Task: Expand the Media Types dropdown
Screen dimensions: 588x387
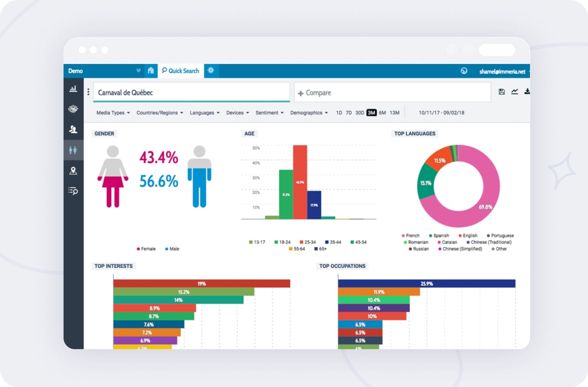Action: (113, 113)
